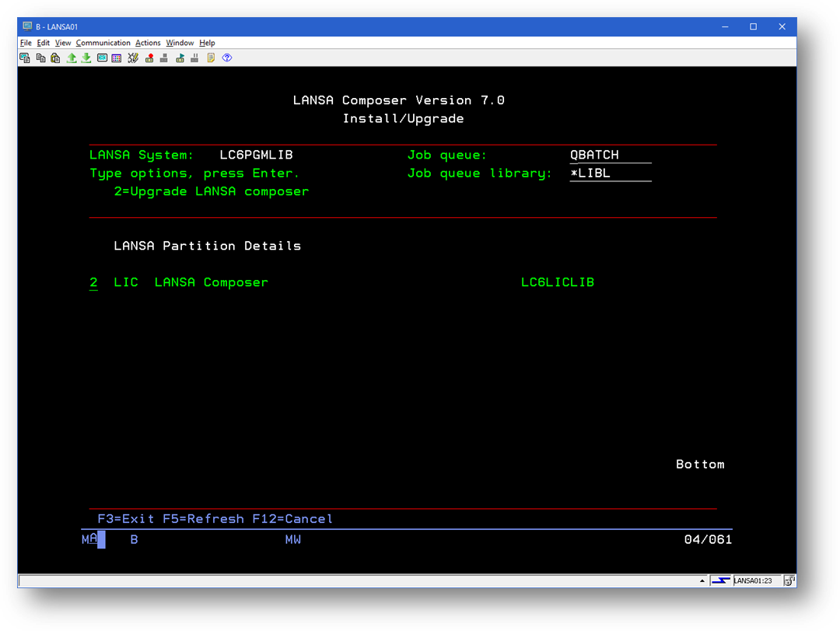The image size is (840, 631).
Task: Click the LANSA Partition Details heading
Action: [x=208, y=246]
